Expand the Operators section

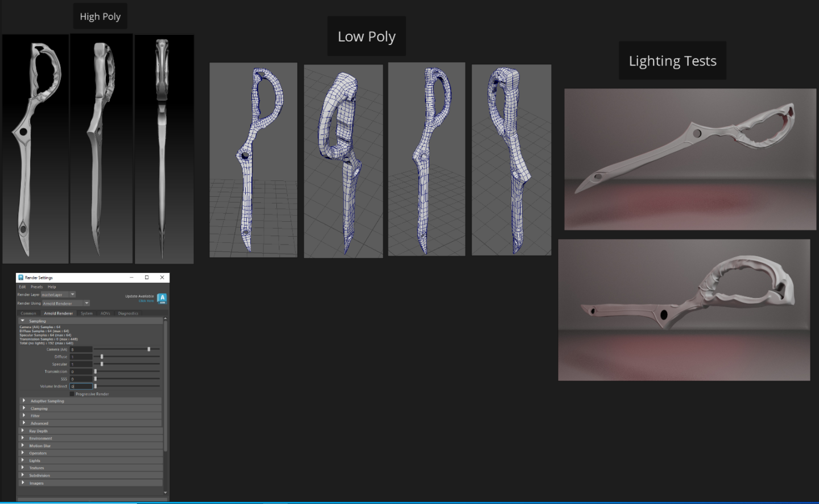point(91,453)
